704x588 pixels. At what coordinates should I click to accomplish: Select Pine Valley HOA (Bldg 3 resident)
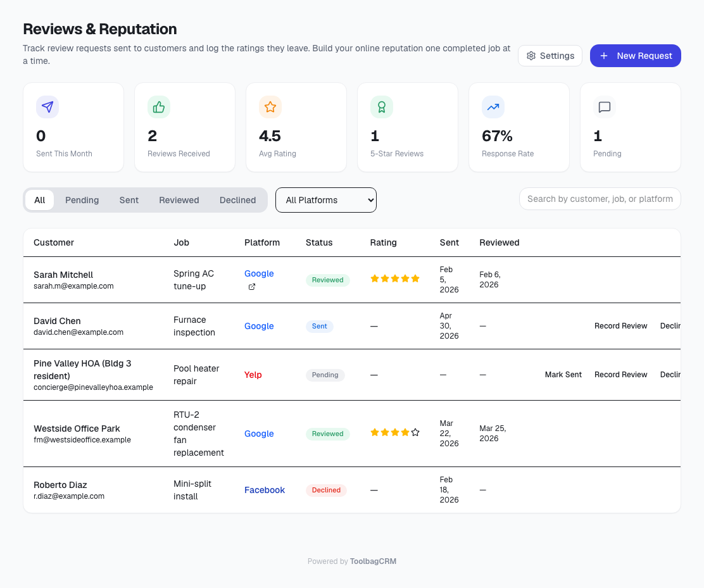[82, 370]
